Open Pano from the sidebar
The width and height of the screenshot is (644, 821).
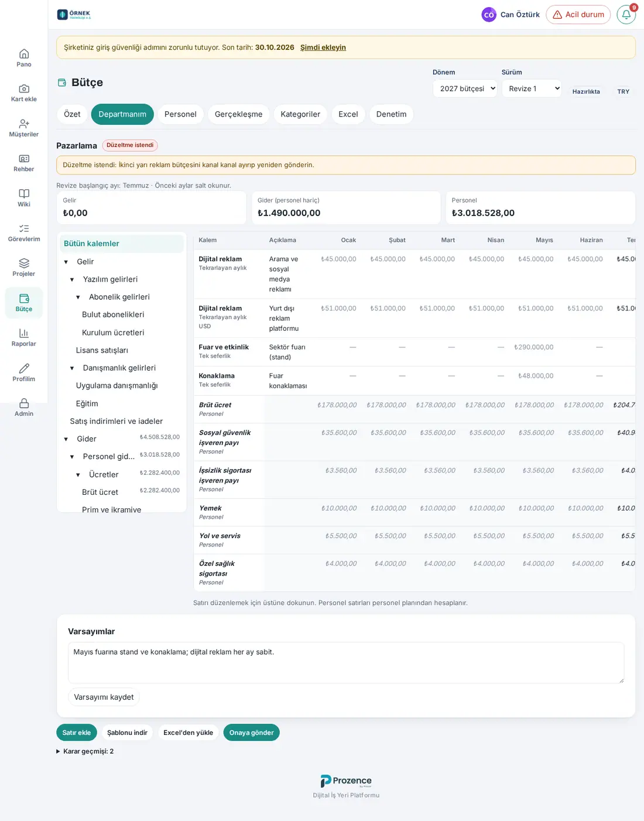[24, 58]
